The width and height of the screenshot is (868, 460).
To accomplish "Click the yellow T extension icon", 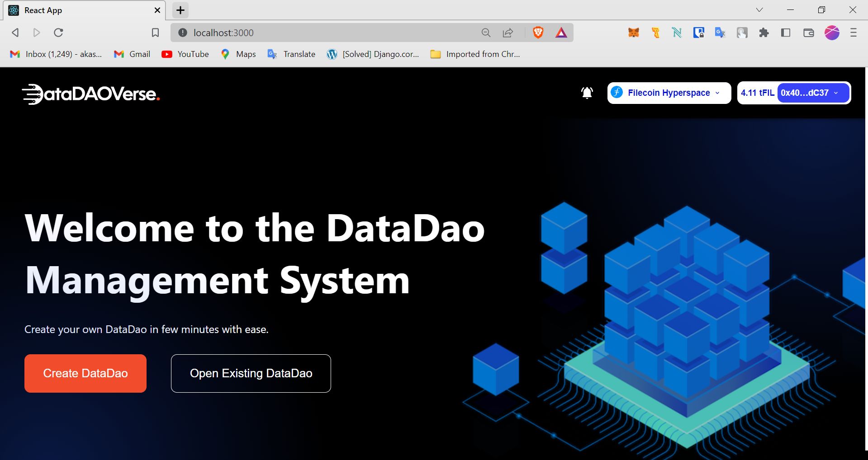I will (655, 33).
